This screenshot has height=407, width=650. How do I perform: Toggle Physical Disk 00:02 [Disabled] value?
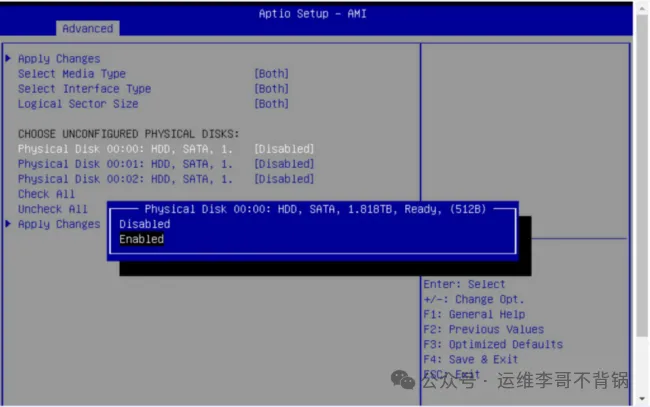[284, 179]
